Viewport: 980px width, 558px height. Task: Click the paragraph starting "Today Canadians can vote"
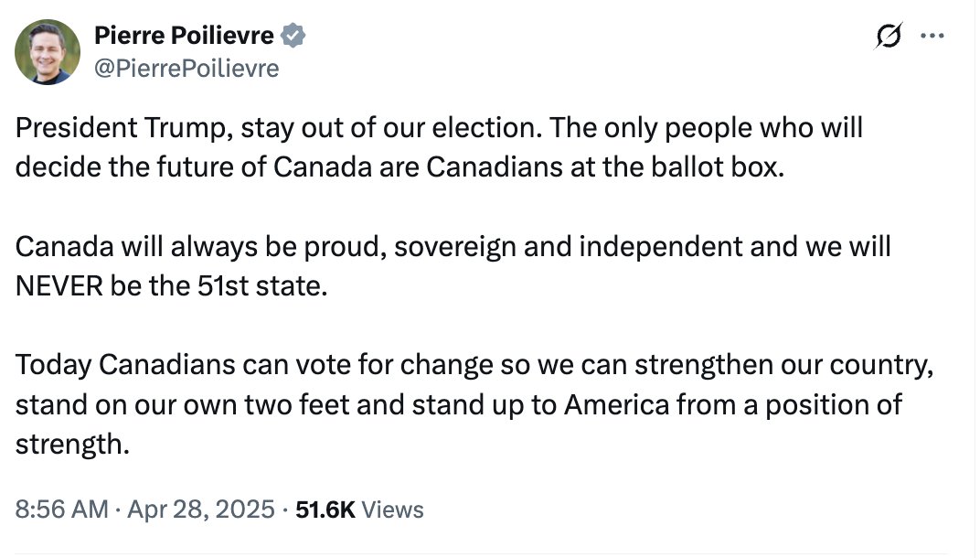[x=474, y=404]
